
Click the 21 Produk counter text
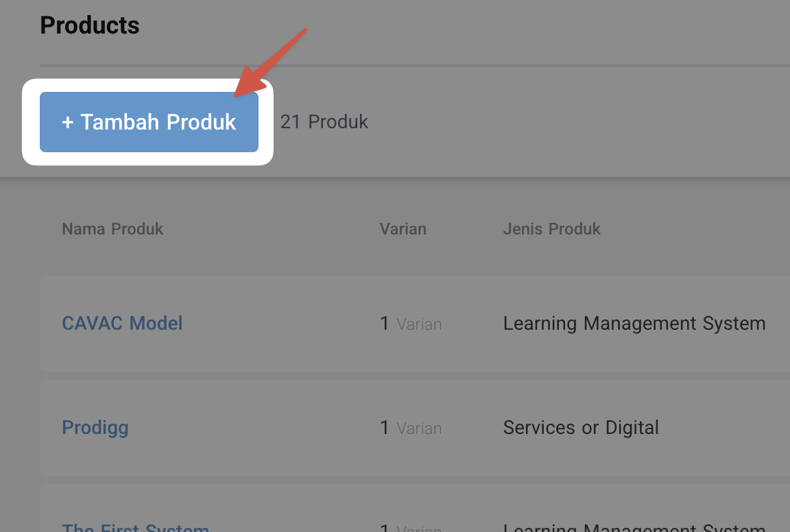tap(324, 121)
